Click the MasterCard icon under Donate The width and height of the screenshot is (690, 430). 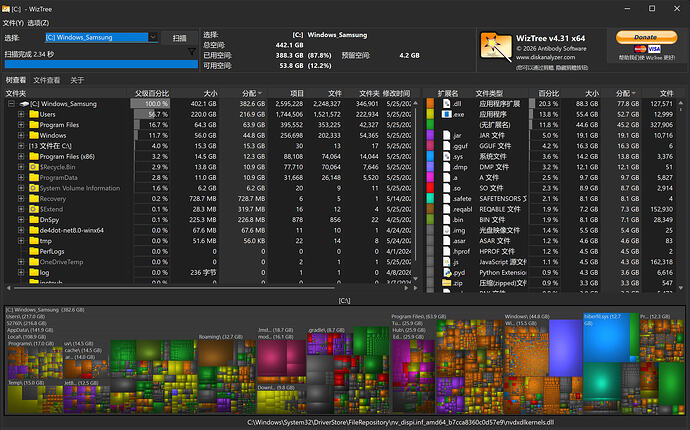(x=640, y=49)
